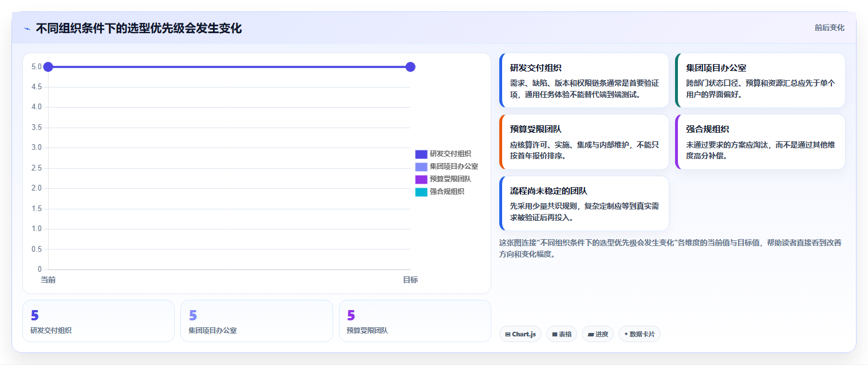Click the 2.5 y-axis tick label
The height and width of the screenshot is (365, 868).
tap(37, 168)
